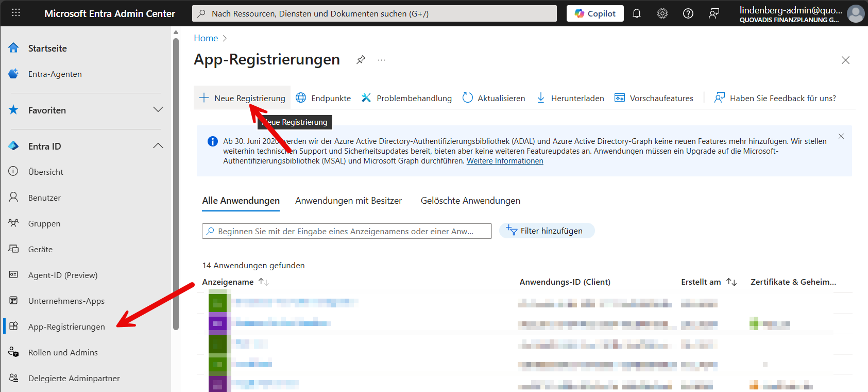Viewport: 868px width, 392px height.
Task: Open the settings gear in the header
Action: (662, 13)
